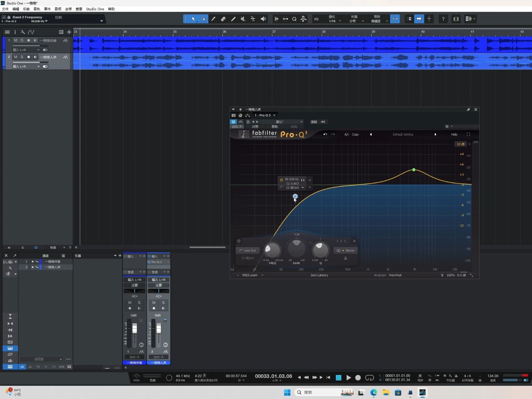
Task: Select the Range tool
Action: (x=203, y=19)
